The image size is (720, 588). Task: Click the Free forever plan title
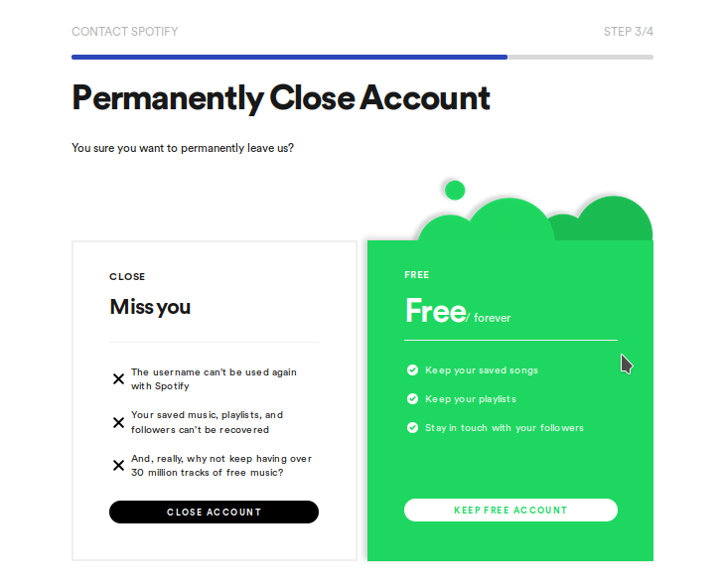[x=458, y=312]
